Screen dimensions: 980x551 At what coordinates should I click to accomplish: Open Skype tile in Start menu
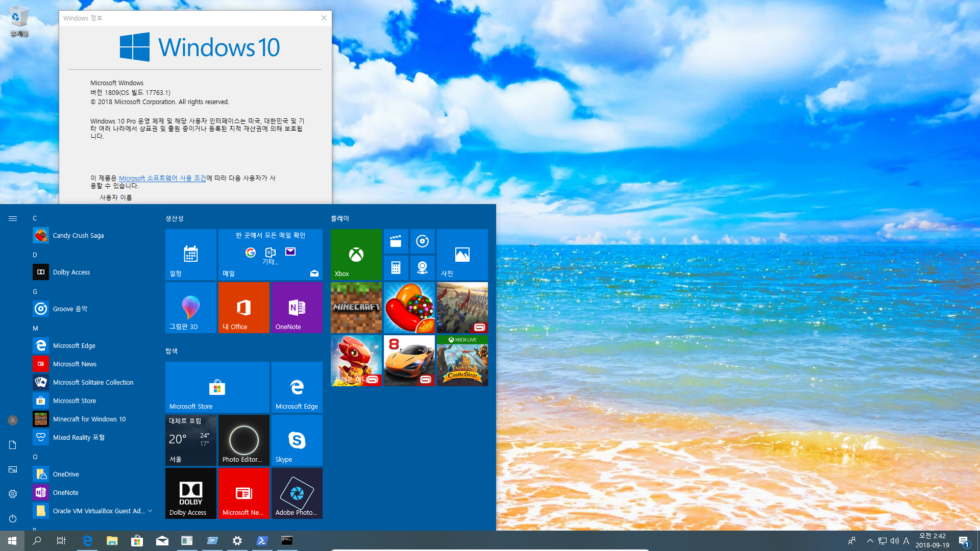pos(297,441)
